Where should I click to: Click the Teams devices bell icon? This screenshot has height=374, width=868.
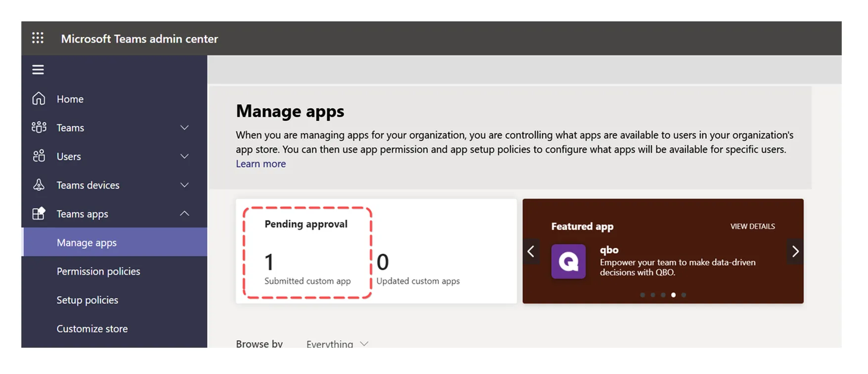point(39,185)
